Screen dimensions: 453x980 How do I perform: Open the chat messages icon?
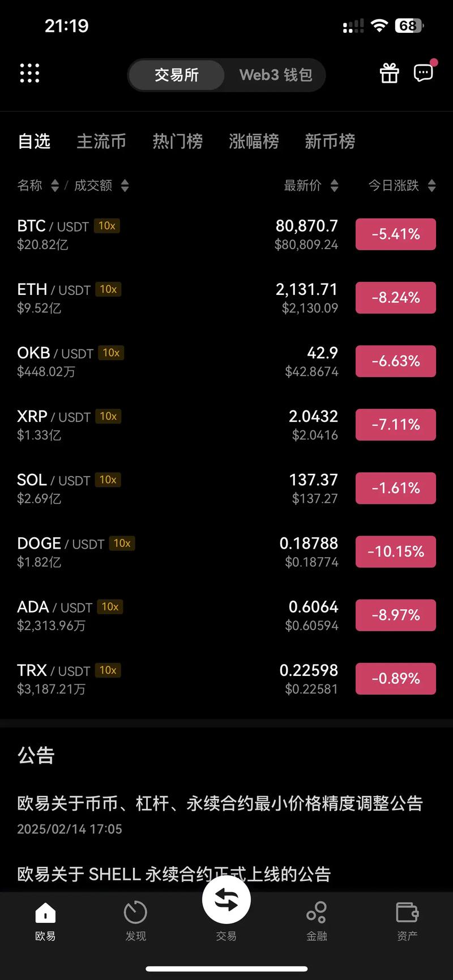(424, 73)
